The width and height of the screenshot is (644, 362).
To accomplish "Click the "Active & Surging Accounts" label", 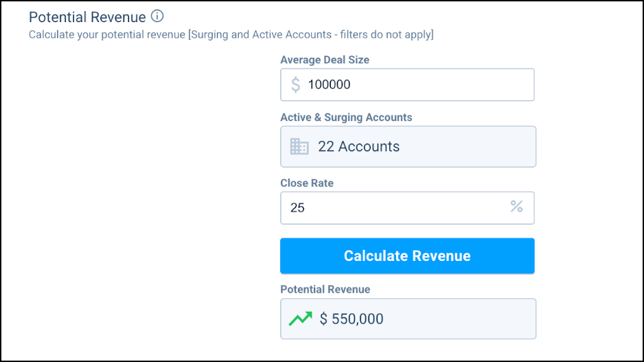I will [346, 117].
